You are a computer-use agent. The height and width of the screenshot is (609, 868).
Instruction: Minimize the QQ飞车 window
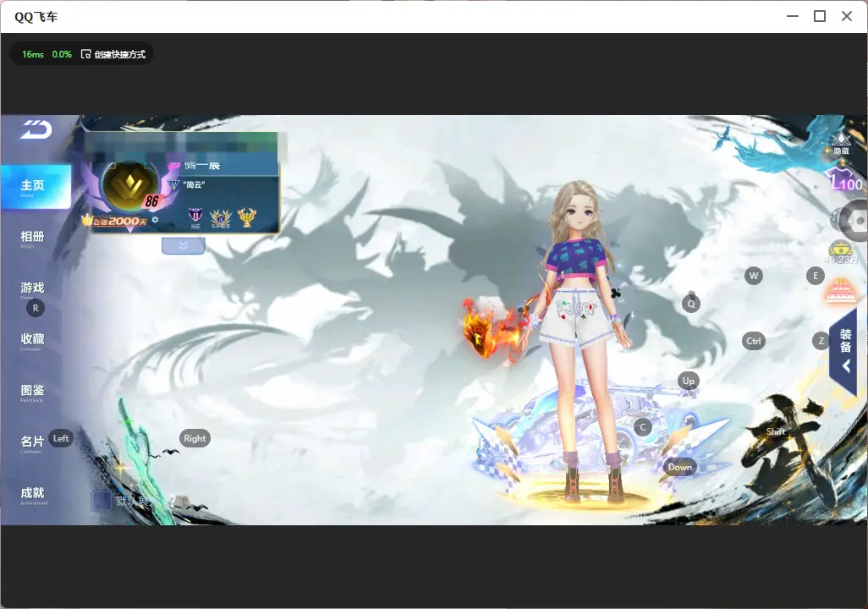click(x=793, y=16)
